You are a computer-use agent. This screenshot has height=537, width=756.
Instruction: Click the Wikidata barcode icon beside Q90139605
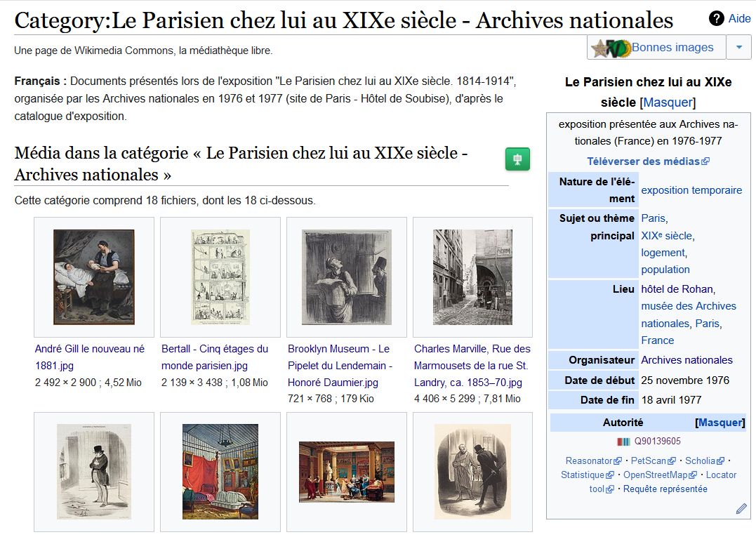coord(623,442)
